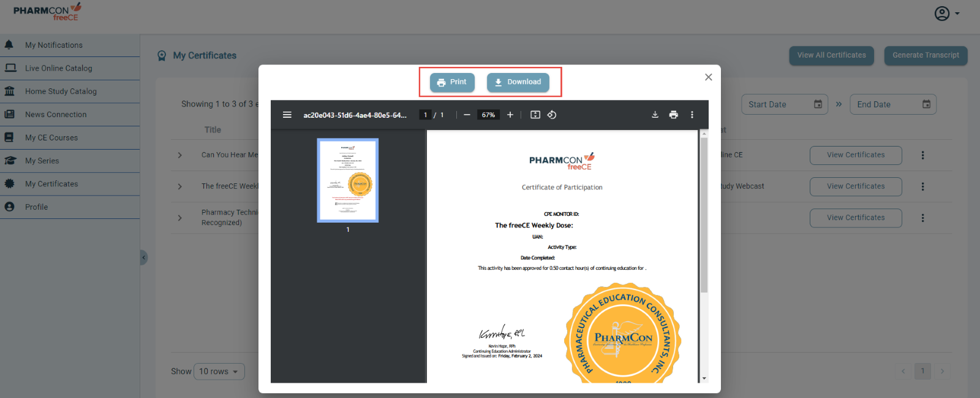Click pagination page 1 button
980x398 pixels.
(922, 371)
